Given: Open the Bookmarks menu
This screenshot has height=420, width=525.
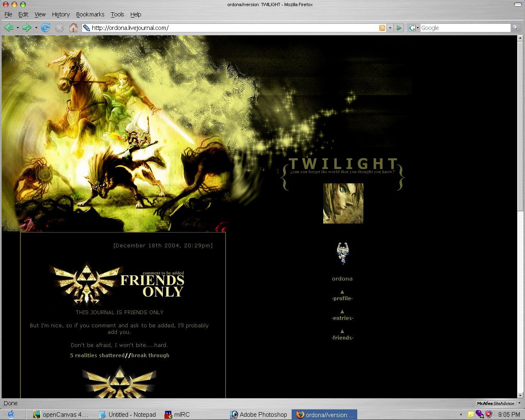Looking at the screenshot, I should [90, 14].
